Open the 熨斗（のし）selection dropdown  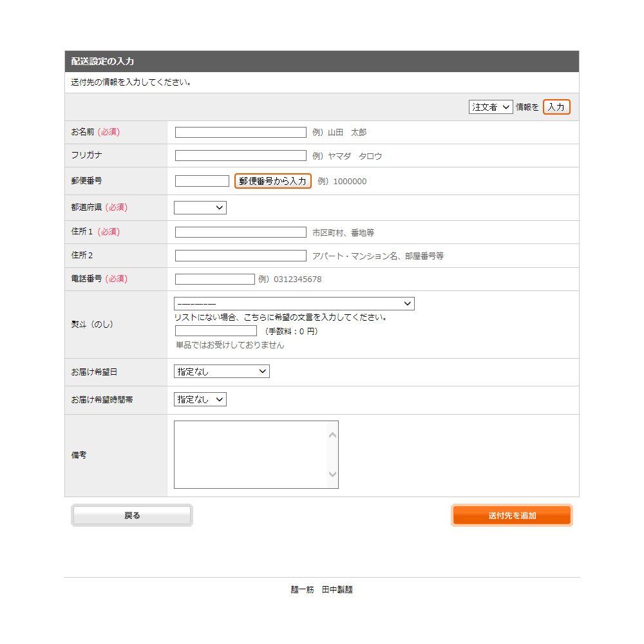point(294,303)
